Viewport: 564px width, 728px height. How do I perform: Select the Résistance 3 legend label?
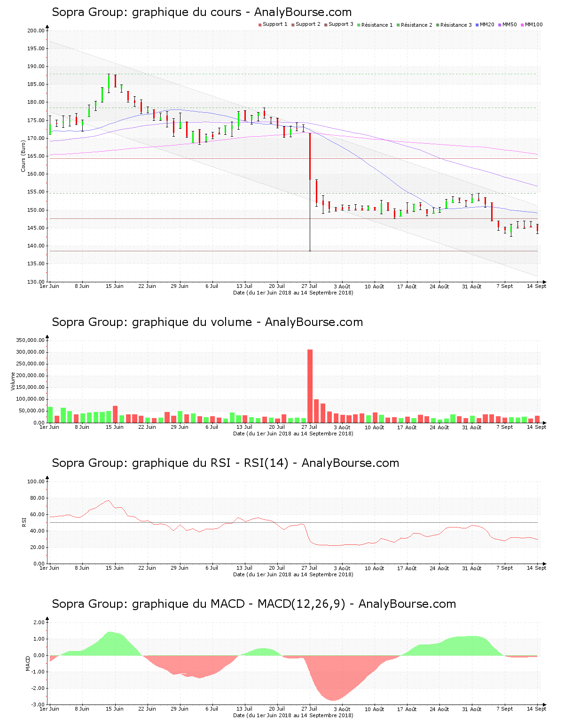tap(456, 25)
